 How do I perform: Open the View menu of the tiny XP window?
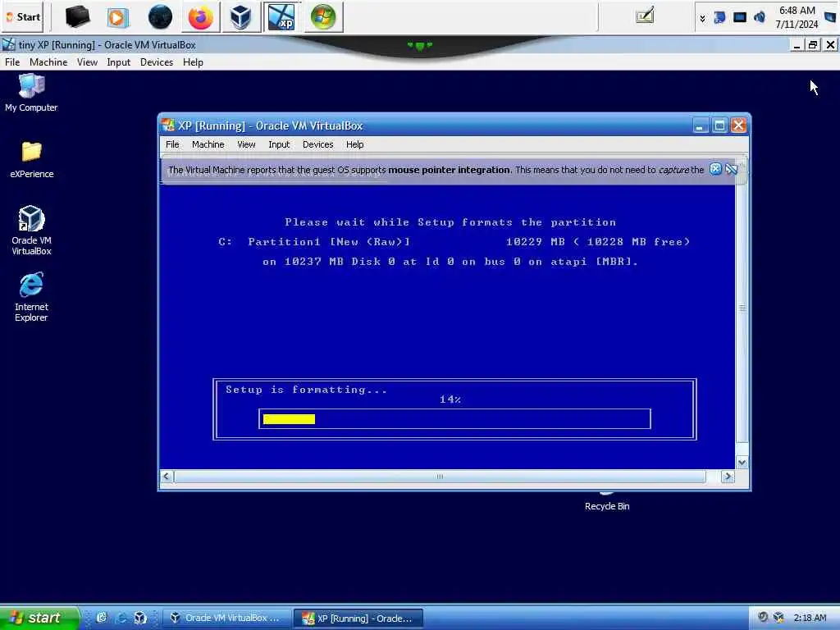[87, 62]
